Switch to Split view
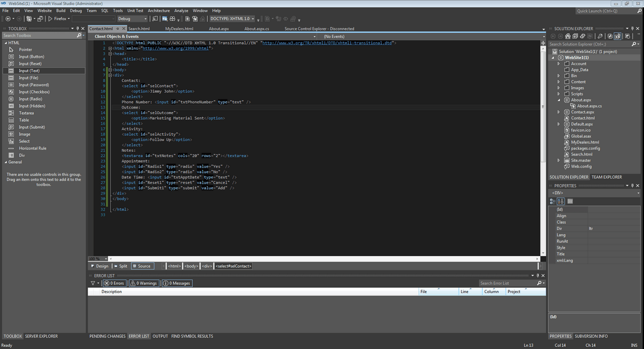Viewport: 644px width, 349px height. tap(121, 266)
